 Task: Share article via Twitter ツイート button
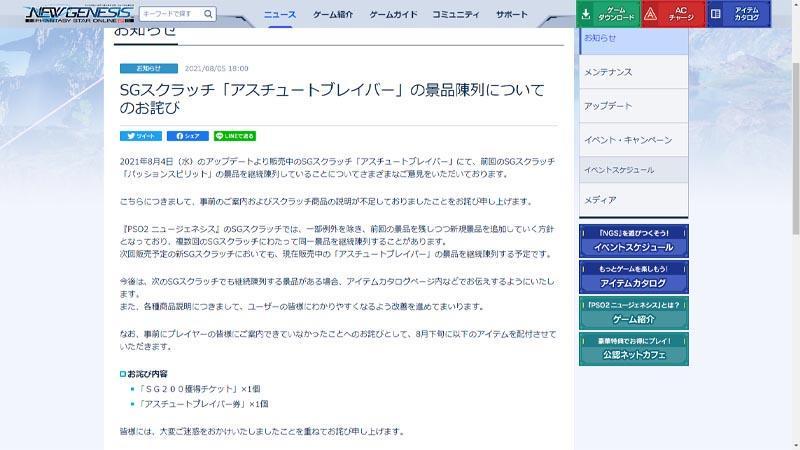[141, 136]
